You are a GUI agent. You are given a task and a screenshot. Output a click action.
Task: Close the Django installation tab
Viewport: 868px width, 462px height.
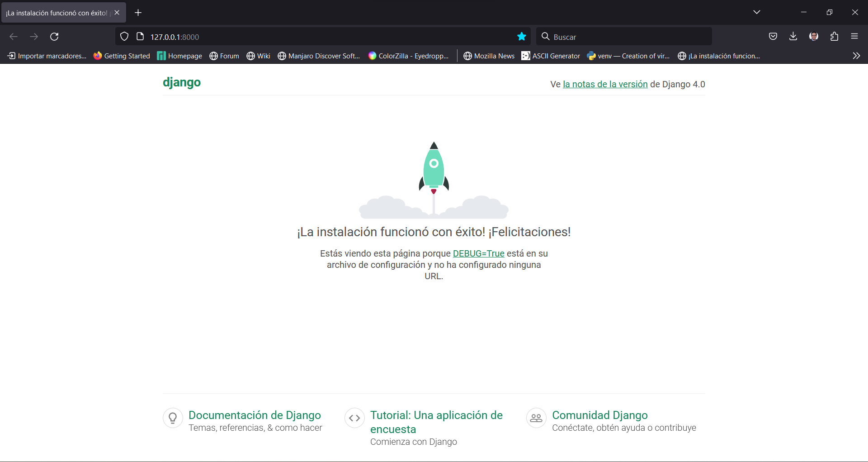117,13
